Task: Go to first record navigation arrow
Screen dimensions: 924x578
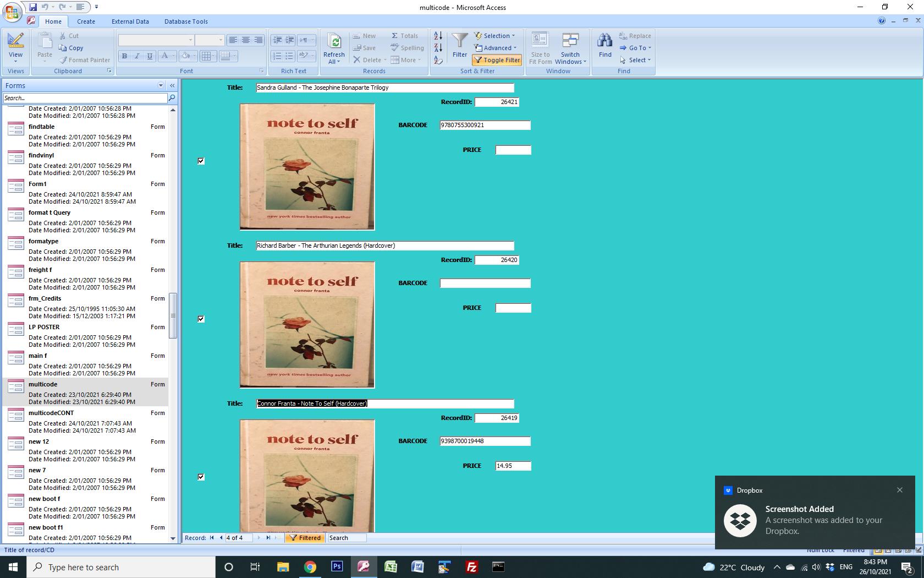Action: pyautogui.click(x=212, y=538)
